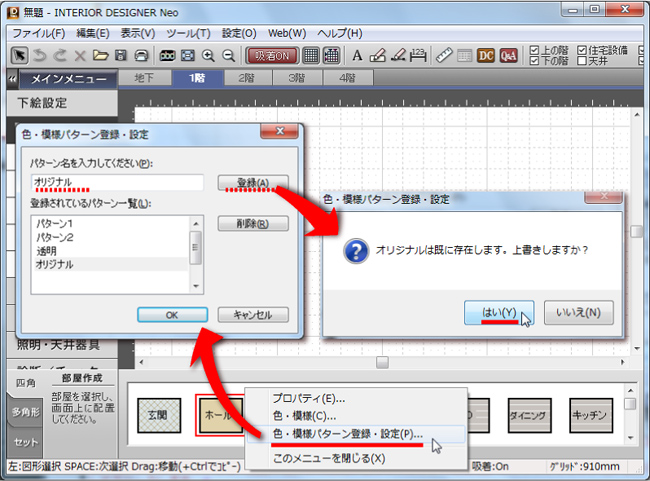The image size is (650, 481).
Task: Select 透明 in the pattern list
Action: click(x=111, y=251)
